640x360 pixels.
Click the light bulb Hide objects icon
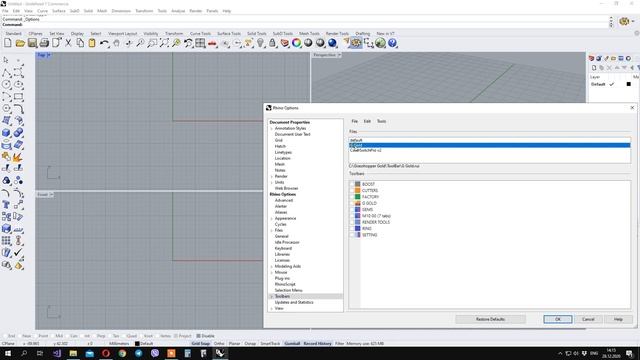(x=260, y=43)
